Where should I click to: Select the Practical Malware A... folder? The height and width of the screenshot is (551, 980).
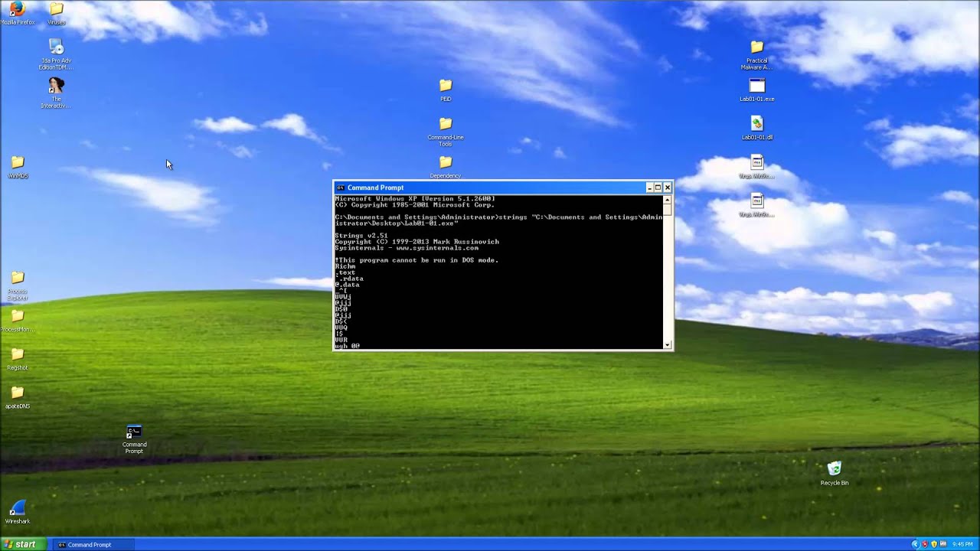(757, 55)
